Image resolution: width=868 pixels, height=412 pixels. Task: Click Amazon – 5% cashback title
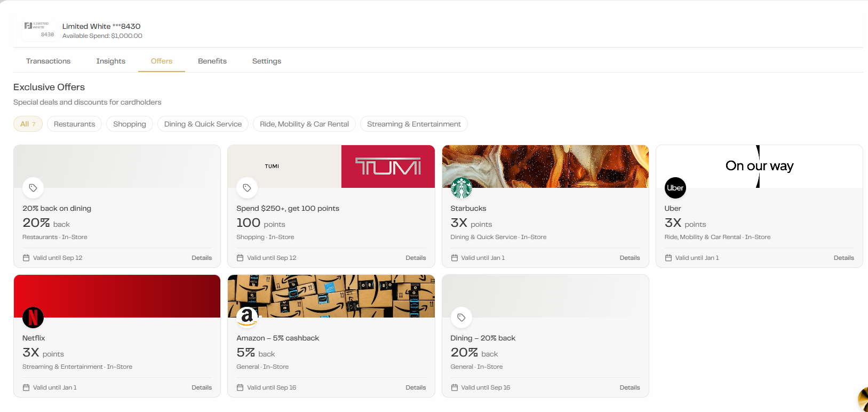(x=277, y=338)
